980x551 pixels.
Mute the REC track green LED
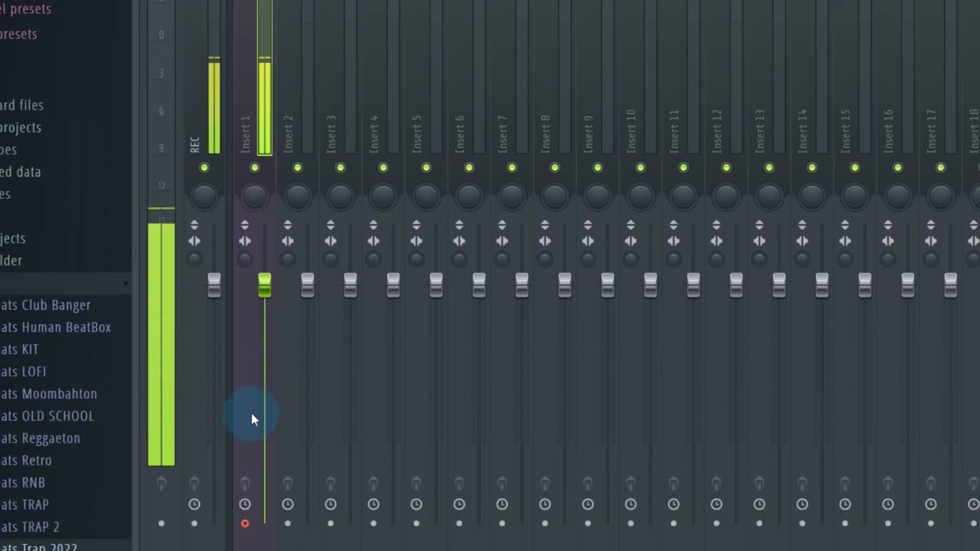pos(204,168)
